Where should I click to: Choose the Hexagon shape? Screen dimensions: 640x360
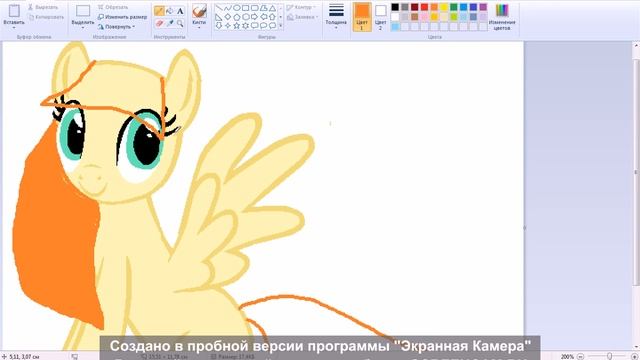(x=246, y=17)
